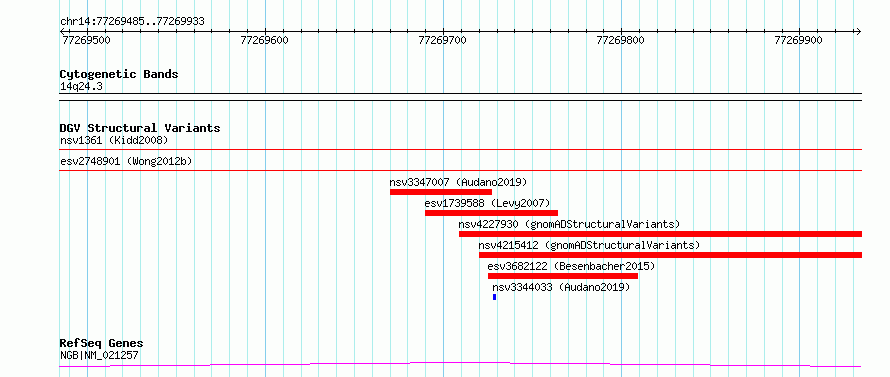This screenshot has width=890, height=377.
Task: Select the Cytogenetic Bands track title
Action: coord(119,74)
